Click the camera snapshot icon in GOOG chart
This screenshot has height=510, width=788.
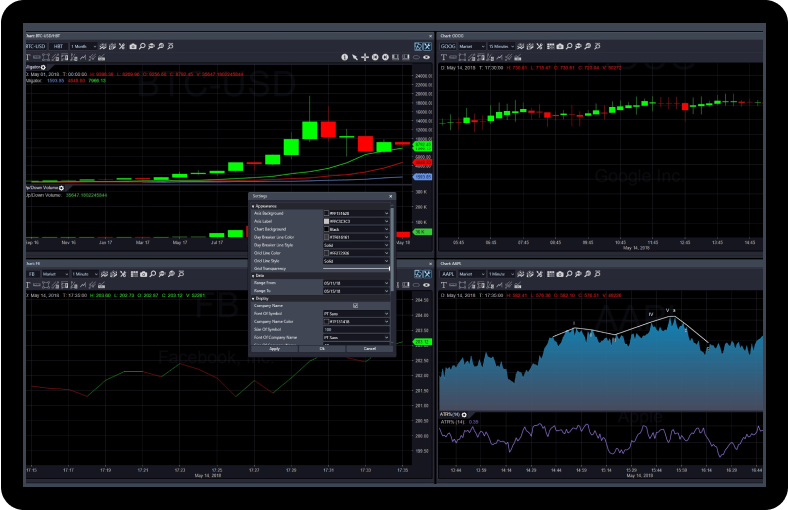point(560,46)
